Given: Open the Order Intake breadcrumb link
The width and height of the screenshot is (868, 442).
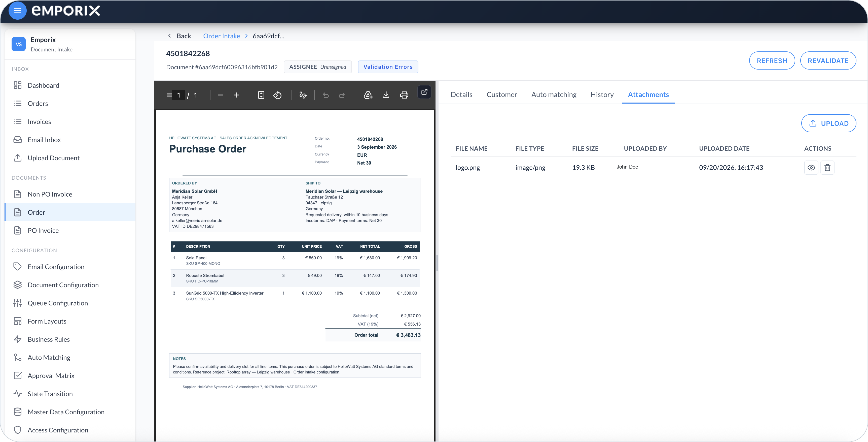Looking at the screenshot, I should [221, 36].
